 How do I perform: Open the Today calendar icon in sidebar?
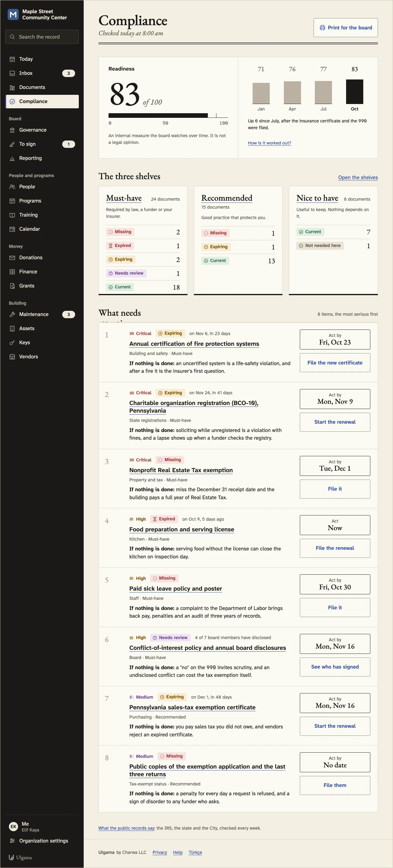point(12,59)
